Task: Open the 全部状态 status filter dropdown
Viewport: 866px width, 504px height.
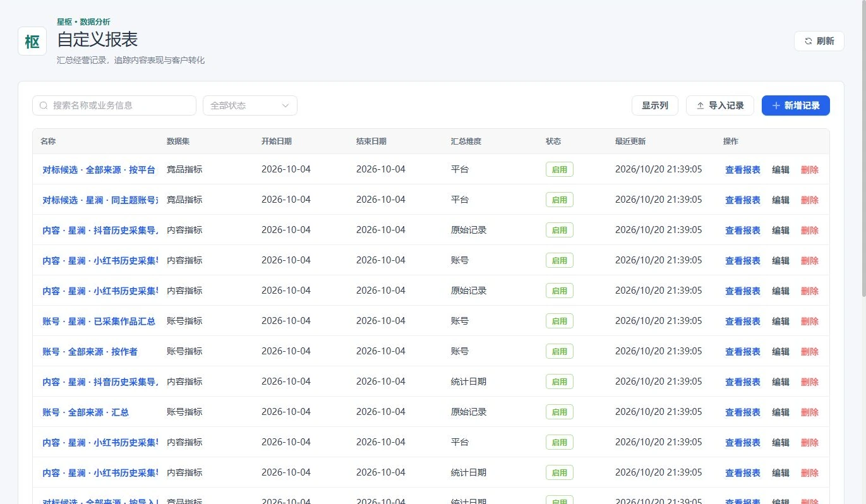Action: click(x=250, y=105)
